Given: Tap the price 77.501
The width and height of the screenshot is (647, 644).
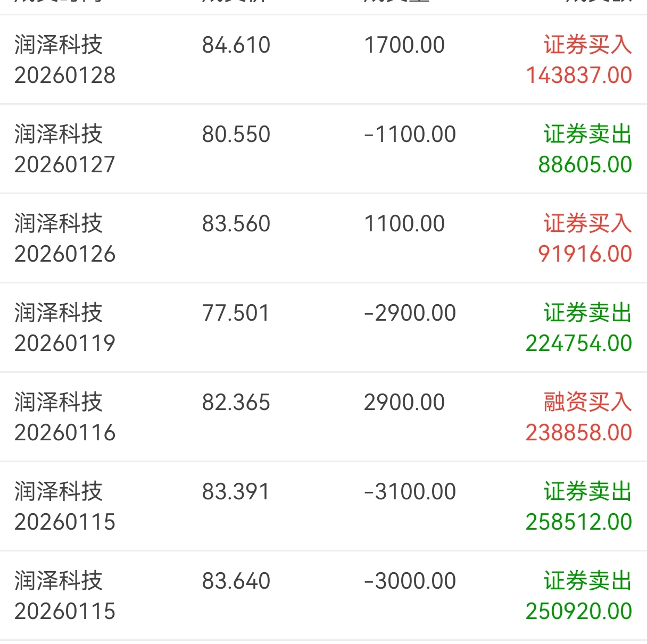Looking at the screenshot, I should click(236, 313).
